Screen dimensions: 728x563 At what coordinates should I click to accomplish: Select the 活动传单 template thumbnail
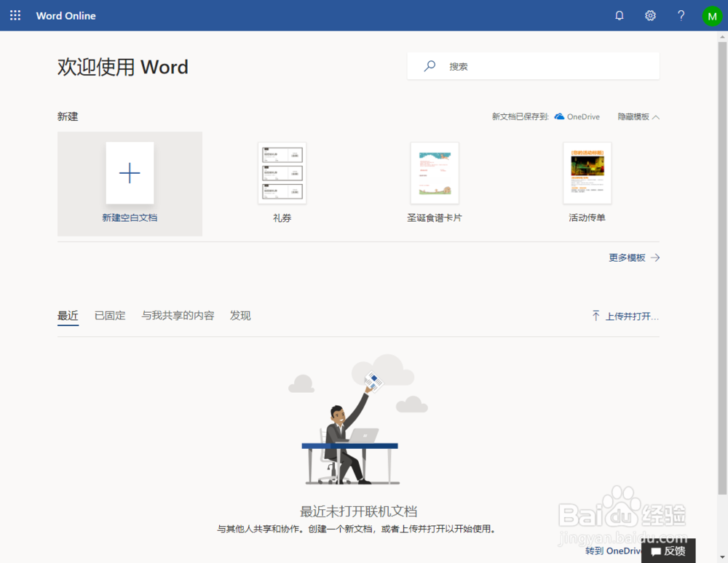(x=587, y=173)
